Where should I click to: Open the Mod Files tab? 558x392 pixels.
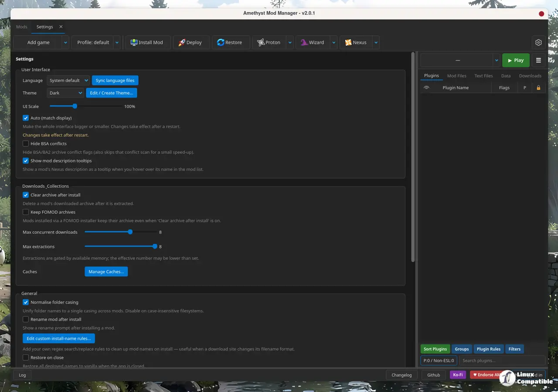pos(456,76)
